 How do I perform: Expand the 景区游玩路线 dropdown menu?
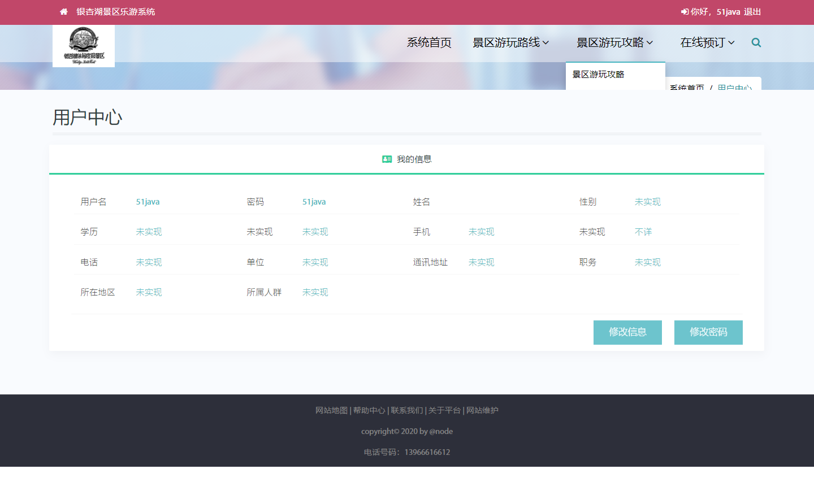(x=510, y=42)
